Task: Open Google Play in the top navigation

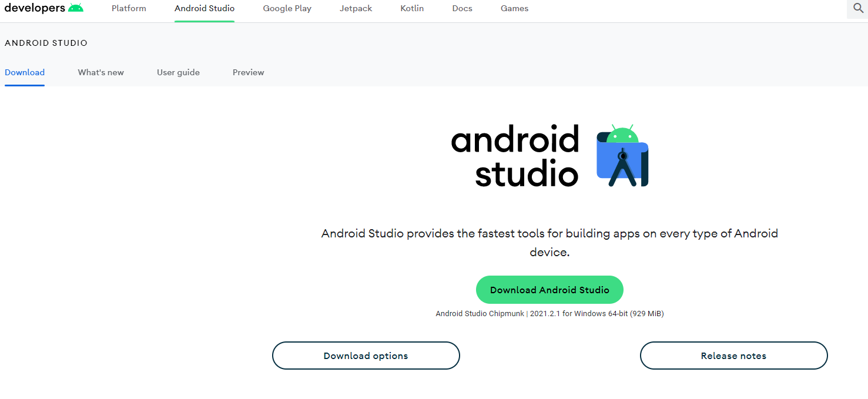Action: pyautogui.click(x=287, y=8)
